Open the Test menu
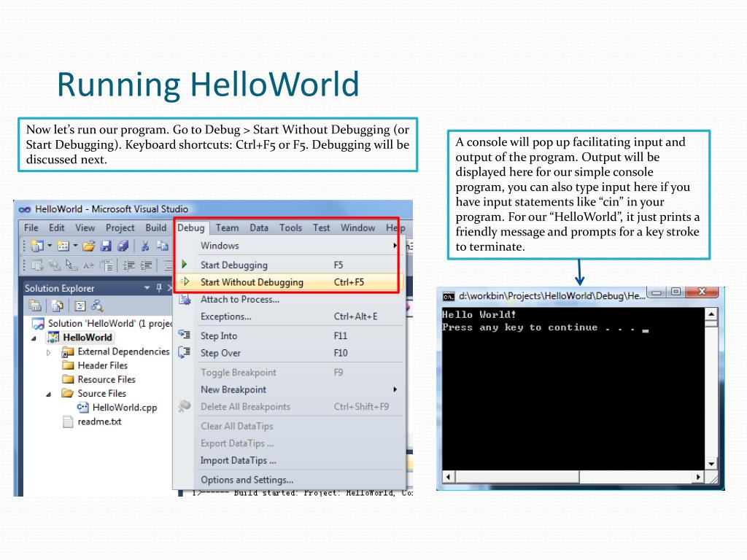 321,227
